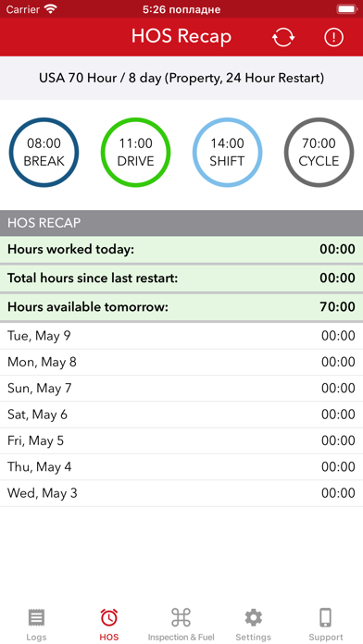363x644 pixels.
Task: Open the alert exclamation icon
Action: 333,37
